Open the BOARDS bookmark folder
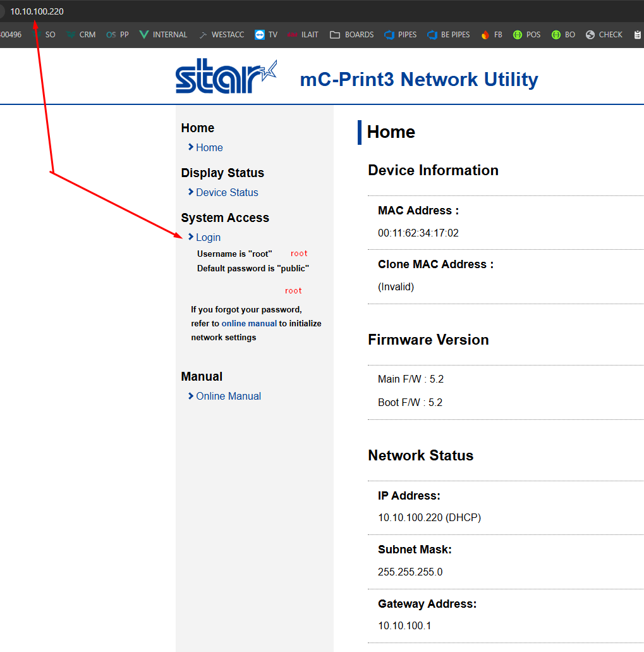This screenshot has width=644, height=652. (x=351, y=35)
